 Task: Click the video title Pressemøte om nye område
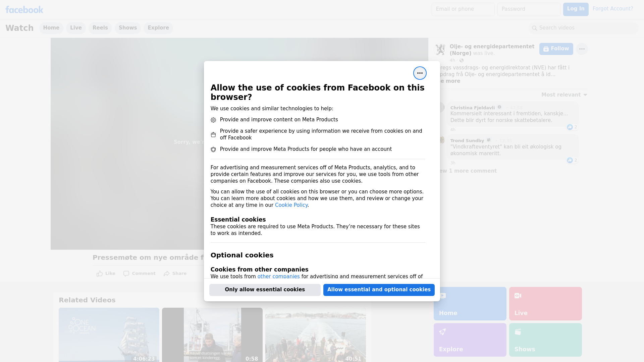coord(148,258)
